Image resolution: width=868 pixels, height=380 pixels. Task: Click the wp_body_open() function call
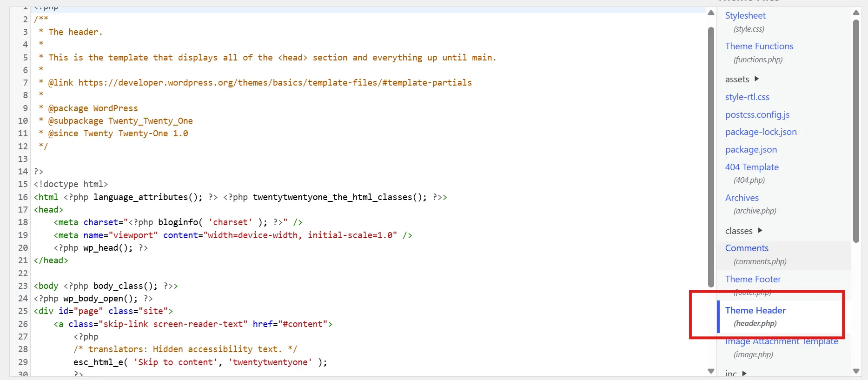point(100,299)
